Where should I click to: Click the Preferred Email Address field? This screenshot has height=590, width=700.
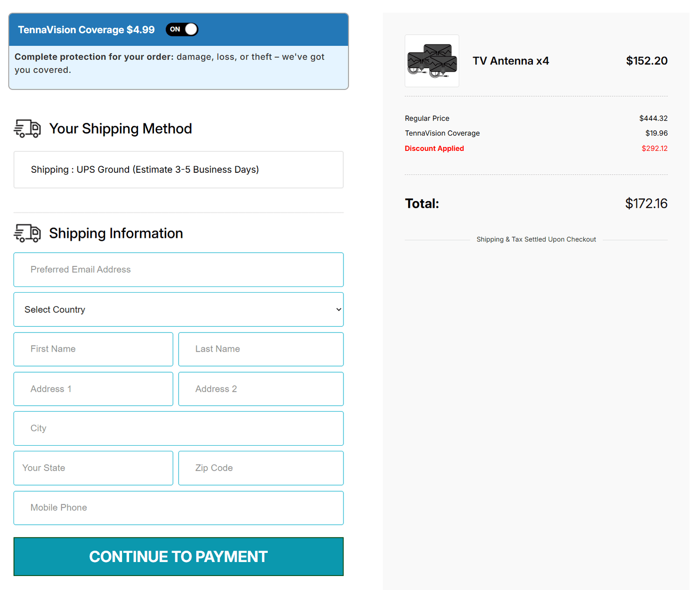(x=178, y=269)
